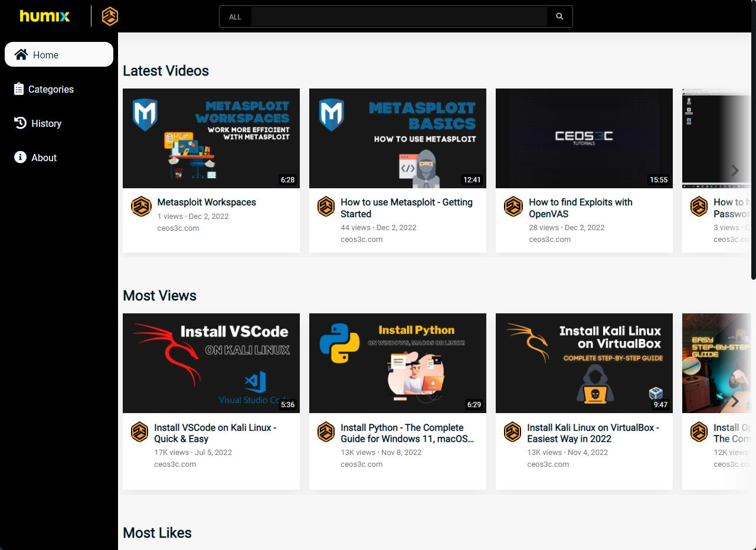756x550 pixels.
Task: Open Install Kali Linux on VirtualBox title
Action: click(x=593, y=433)
